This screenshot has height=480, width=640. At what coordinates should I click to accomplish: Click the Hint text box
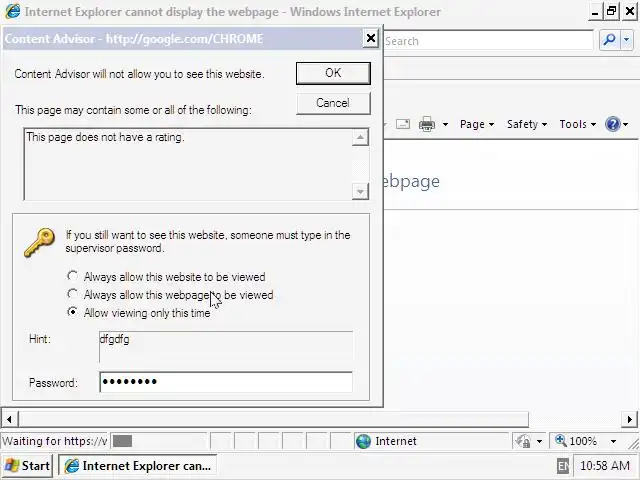click(226, 347)
